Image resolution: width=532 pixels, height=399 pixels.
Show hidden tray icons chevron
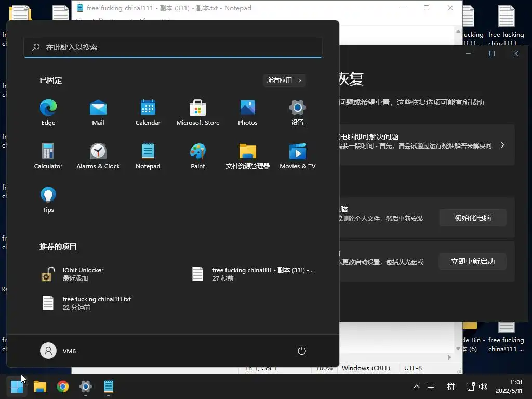(x=417, y=387)
